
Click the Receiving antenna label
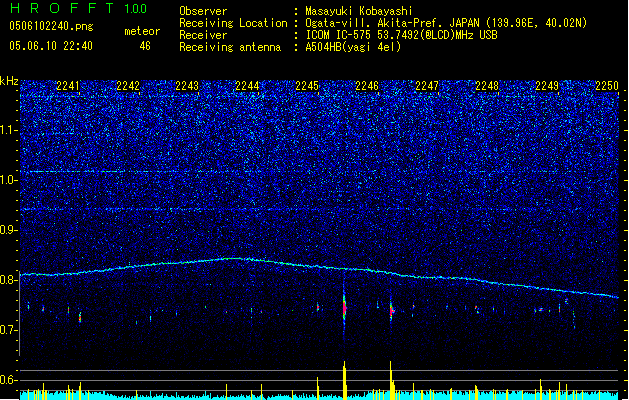230,47
